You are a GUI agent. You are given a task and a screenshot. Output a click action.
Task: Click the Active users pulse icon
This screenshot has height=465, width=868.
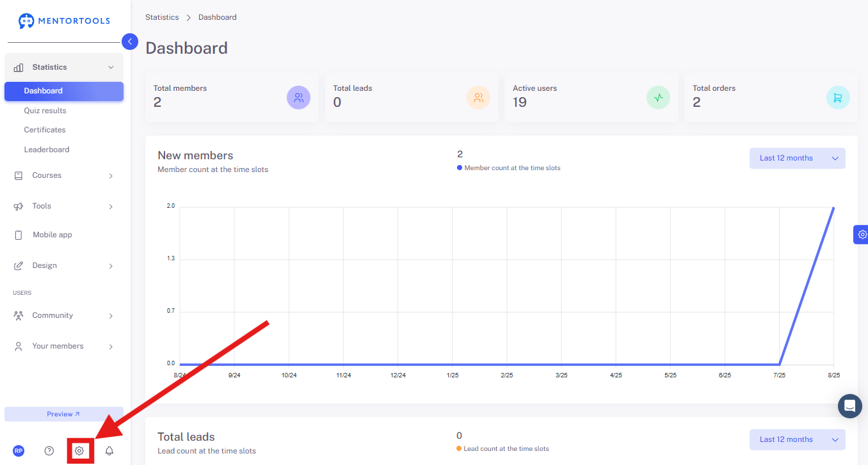point(658,98)
